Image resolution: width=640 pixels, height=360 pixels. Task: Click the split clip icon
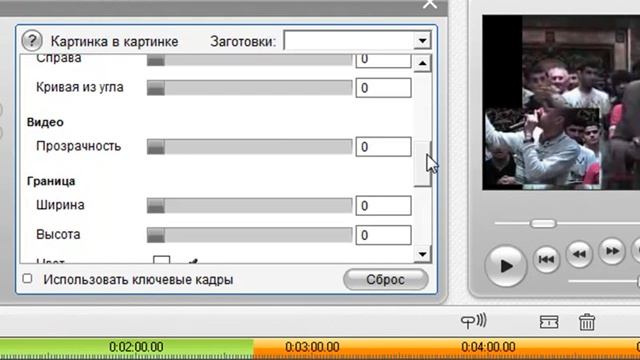tap(549, 322)
